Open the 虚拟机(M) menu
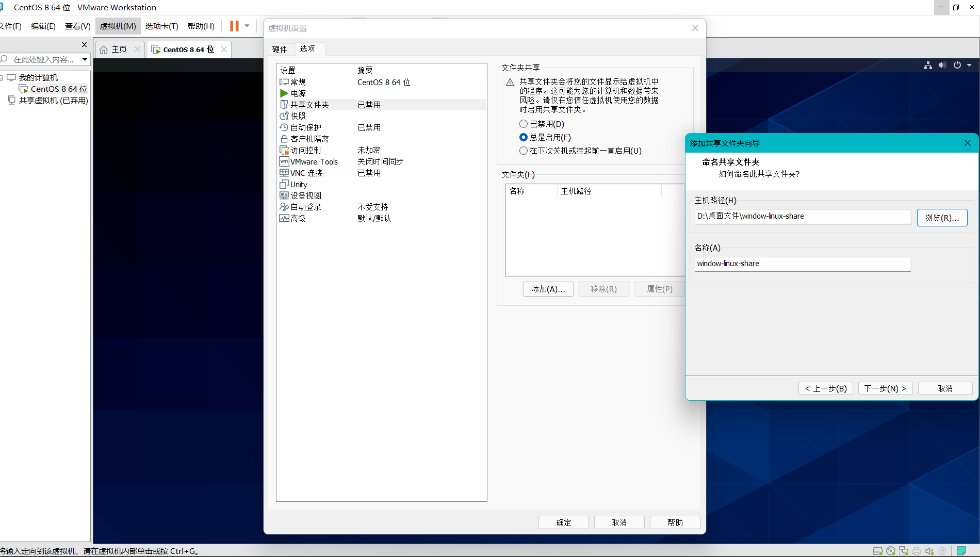980x557 pixels. 118,26
